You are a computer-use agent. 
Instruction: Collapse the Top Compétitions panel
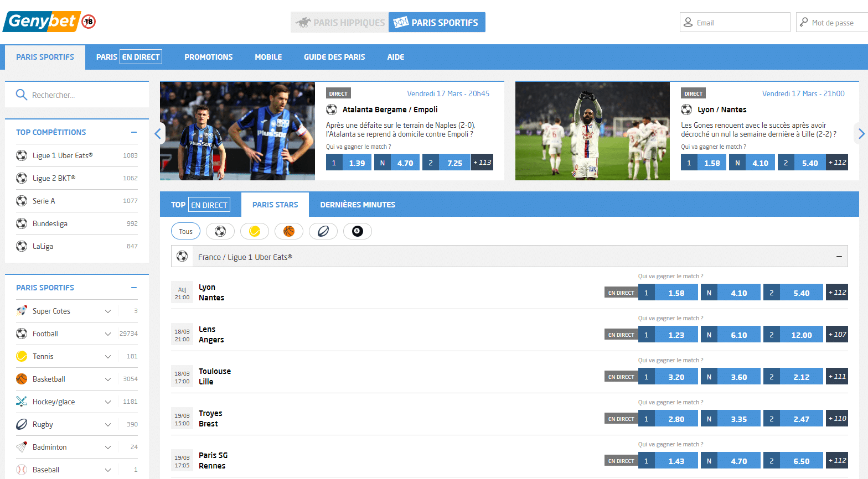pyautogui.click(x=134, y=132)
